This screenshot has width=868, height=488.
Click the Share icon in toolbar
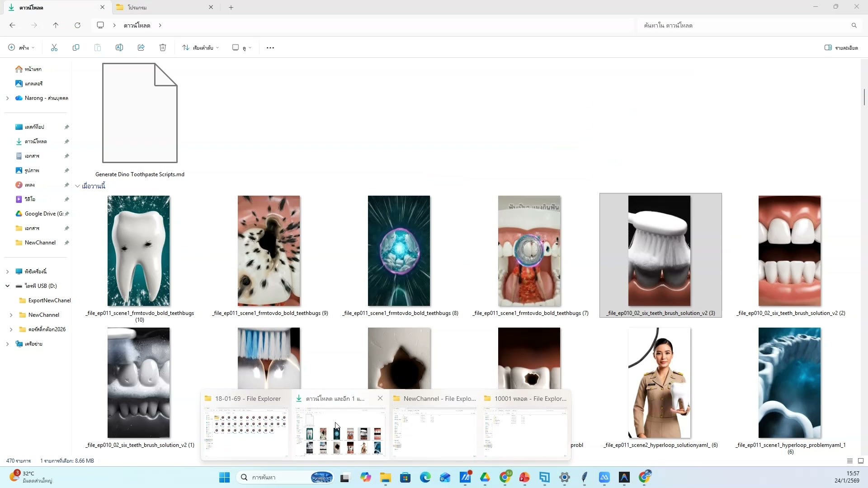[141, 47]
